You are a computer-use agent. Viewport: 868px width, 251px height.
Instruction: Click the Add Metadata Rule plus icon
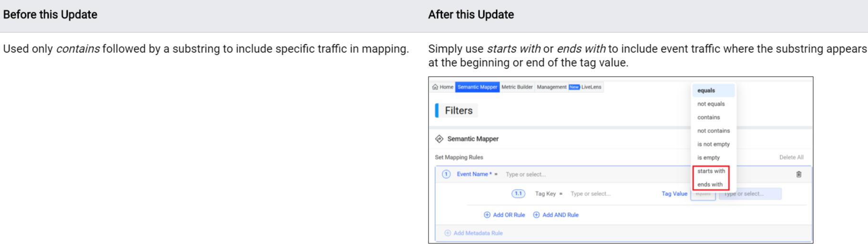448,233
